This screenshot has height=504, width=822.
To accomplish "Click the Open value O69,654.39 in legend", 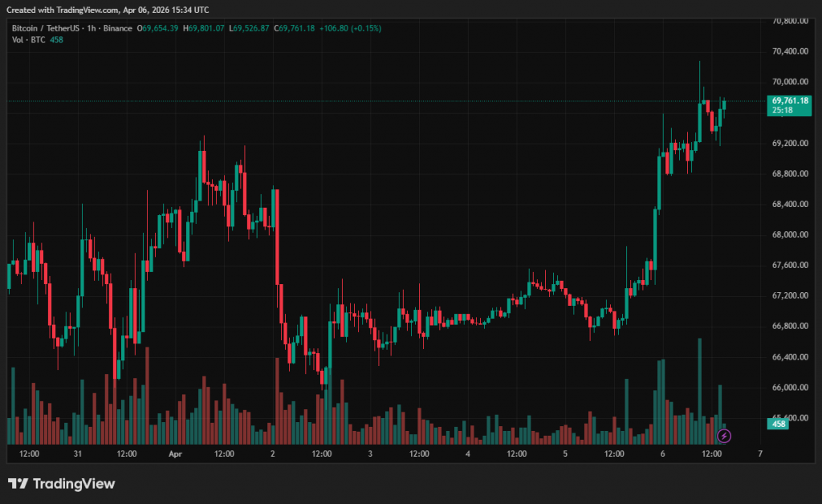I will click(158, 28).
